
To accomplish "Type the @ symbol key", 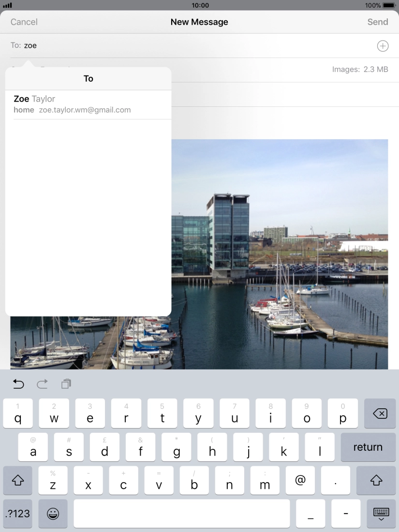I will pyautogui.click(x=300, y=480).
